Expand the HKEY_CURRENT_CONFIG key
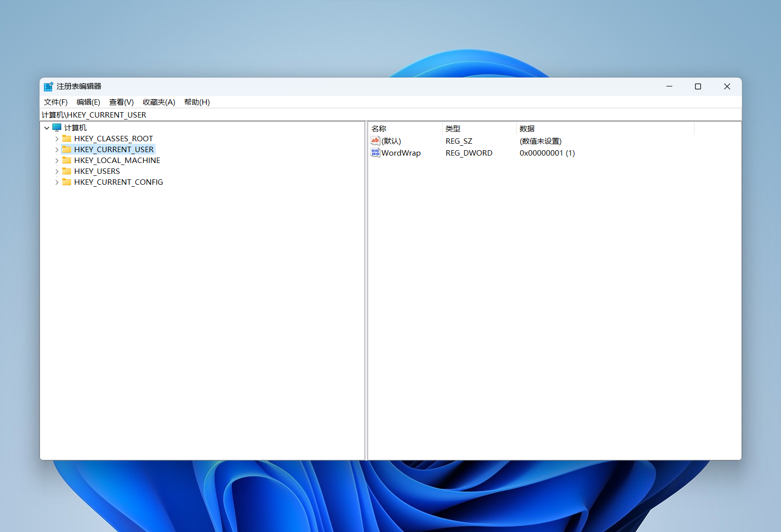 coord(57,182)
